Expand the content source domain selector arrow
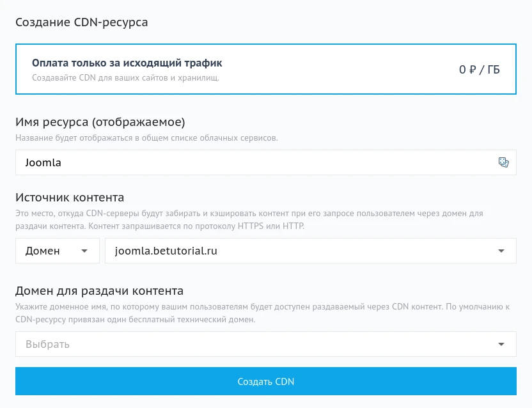The height and width of the screenshot is (408, 532). click(501, 251)
